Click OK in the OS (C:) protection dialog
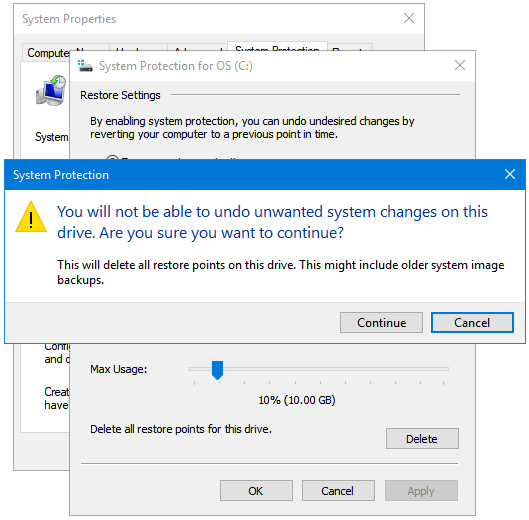The image size is (529, 520). click(256, 491)
